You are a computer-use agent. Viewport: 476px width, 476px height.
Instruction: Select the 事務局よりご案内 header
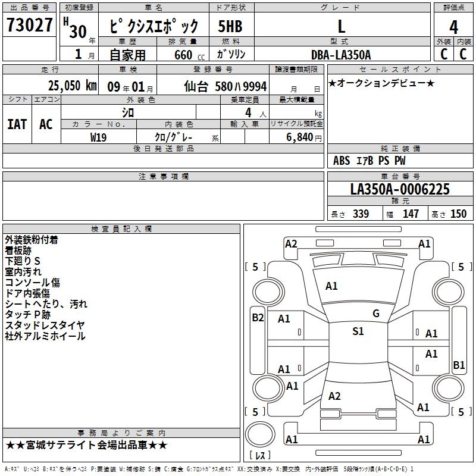tap(121, 433)
